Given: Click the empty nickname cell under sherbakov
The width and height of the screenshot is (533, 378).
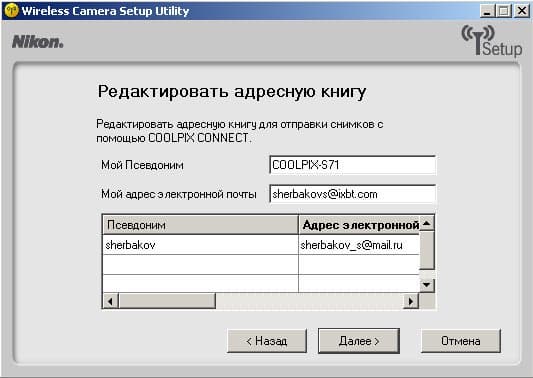Looking at the screenshot, I should pyautogui.click(x=200, y=264).
